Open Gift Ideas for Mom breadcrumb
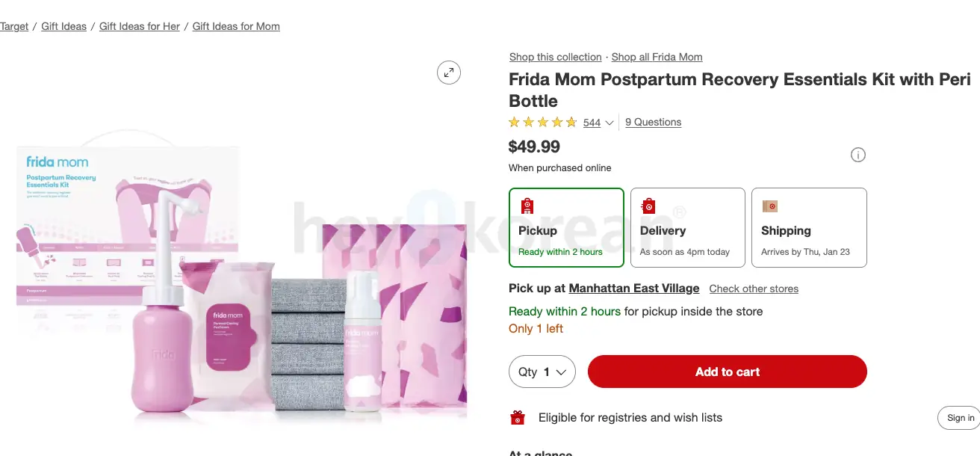Viewport: 980px width, 456px height. pos(235,26)
